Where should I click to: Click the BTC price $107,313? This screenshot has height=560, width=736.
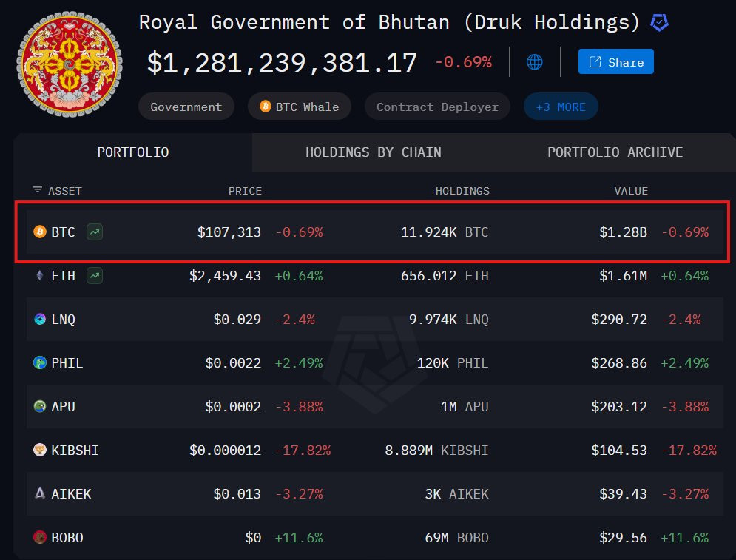pyautogui.click(x=229, y=232)
